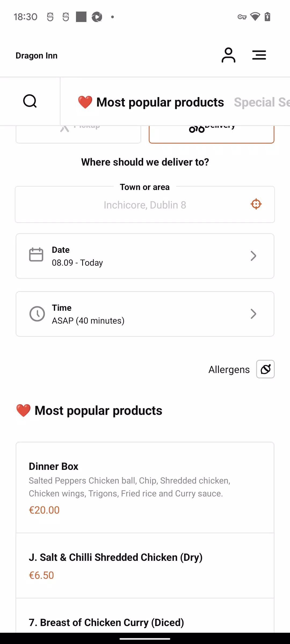Select the Delivery option
This screenshot has width=290, height=644.
tap(212, 134)
